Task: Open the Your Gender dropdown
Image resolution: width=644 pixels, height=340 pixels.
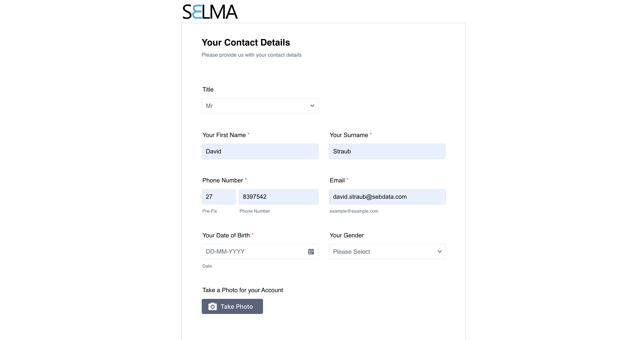Action: click(387, 251)
